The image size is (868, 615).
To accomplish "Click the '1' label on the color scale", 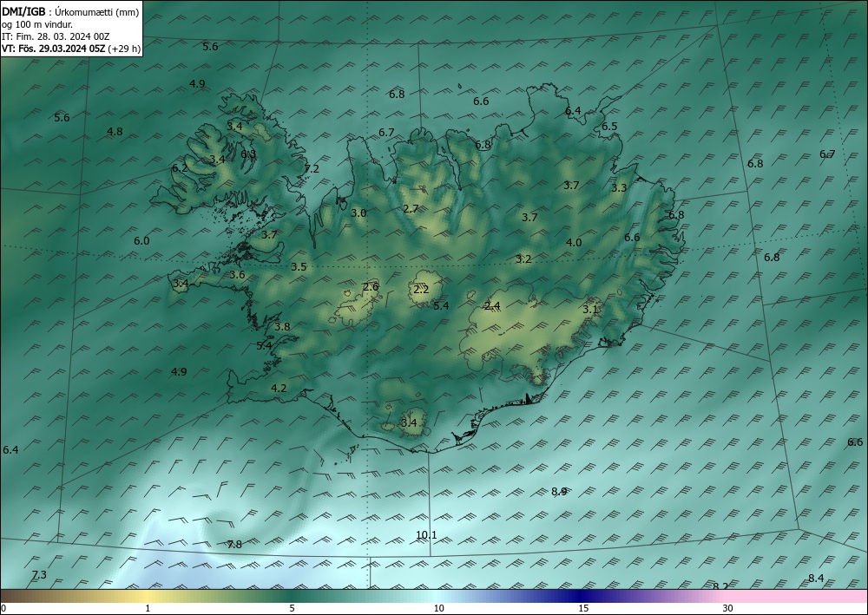I will point(148,608).
